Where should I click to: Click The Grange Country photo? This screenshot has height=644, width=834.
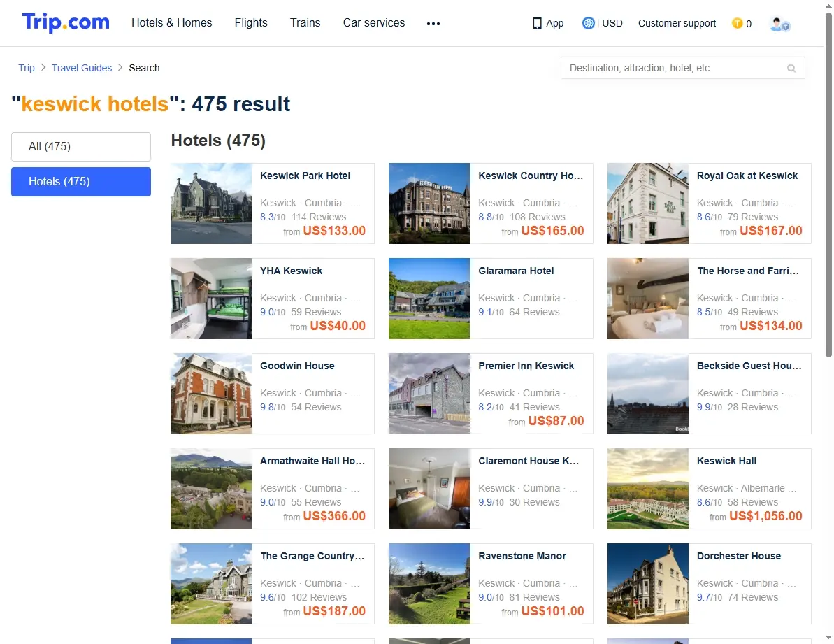211,584
